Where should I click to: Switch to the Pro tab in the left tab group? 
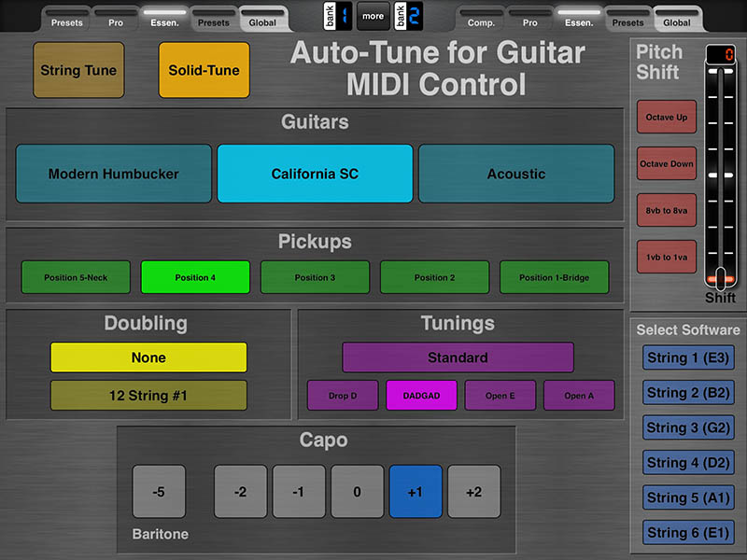(x=116, y=19)
